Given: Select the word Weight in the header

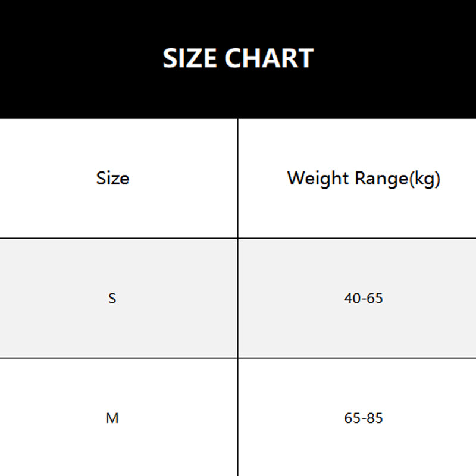Looking at the screenshot, I should 318,178.
